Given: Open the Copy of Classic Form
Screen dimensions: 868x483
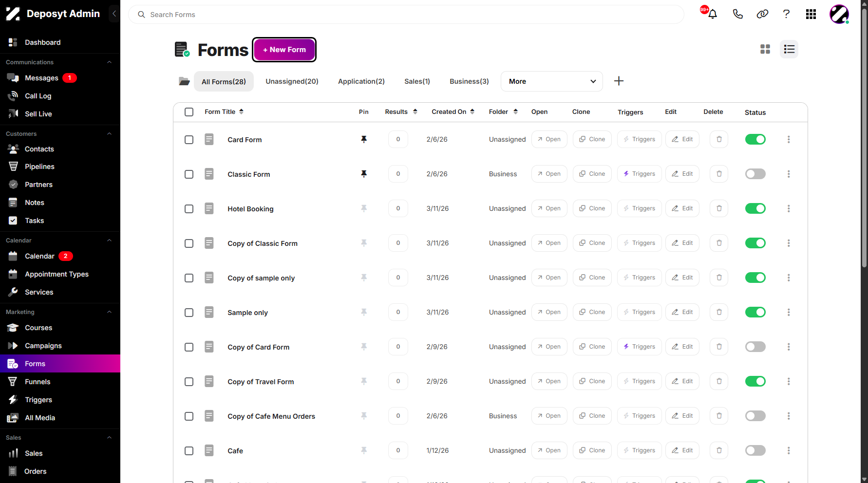Looking at the screenshot, I should click(x=549, y=243).
